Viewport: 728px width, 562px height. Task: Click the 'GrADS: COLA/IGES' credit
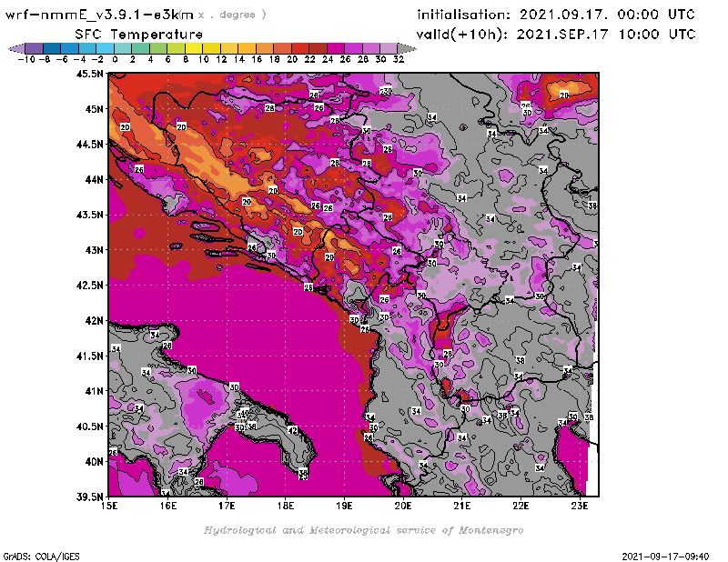[x=42, y=557]
